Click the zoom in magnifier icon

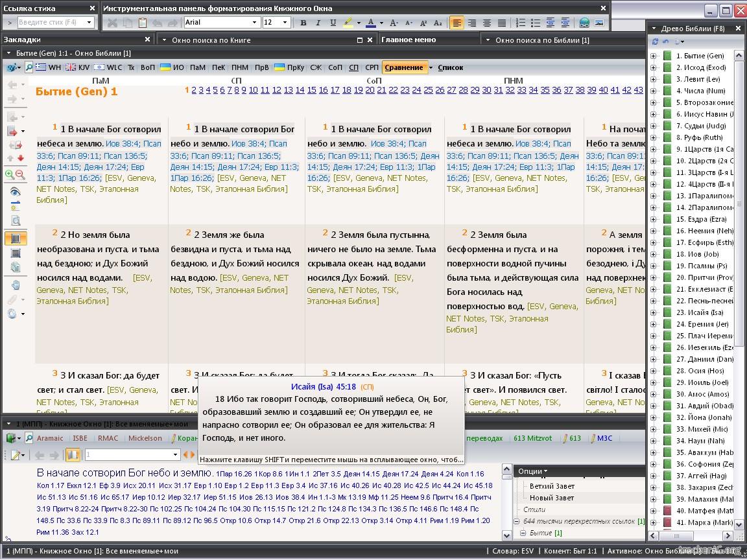coord(10,174)
